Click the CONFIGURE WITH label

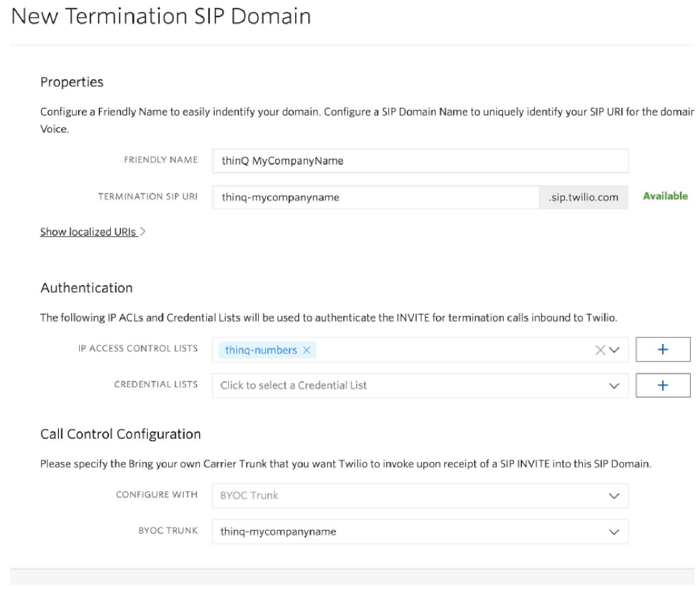[157, 495]
